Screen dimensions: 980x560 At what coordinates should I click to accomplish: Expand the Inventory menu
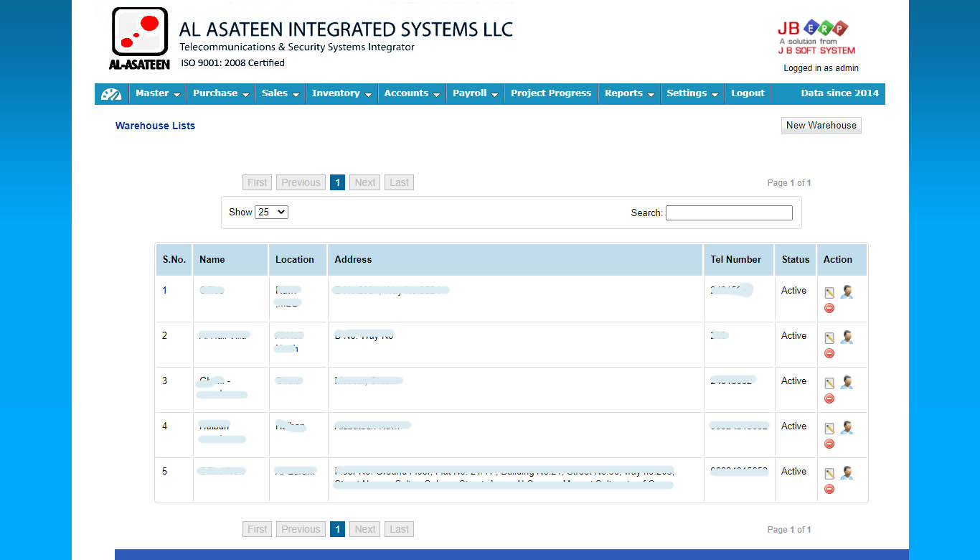(x=342, y=93)
